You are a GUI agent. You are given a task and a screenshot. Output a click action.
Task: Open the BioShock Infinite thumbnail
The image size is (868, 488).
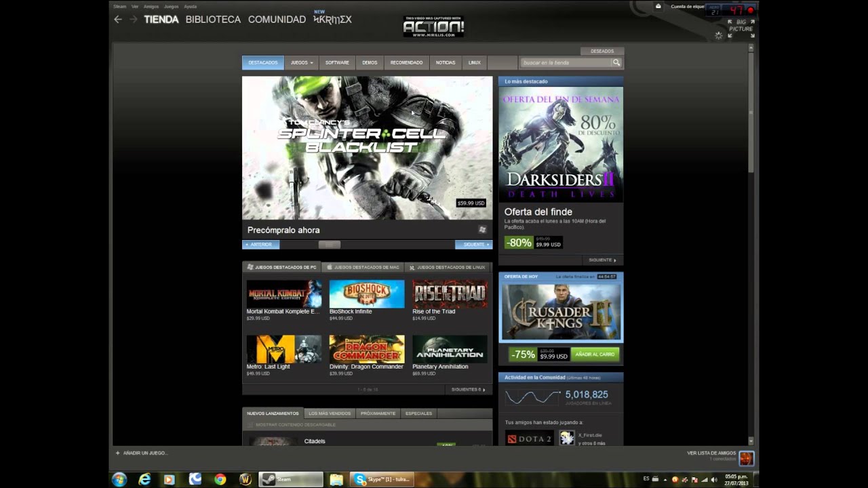[367, 294]
